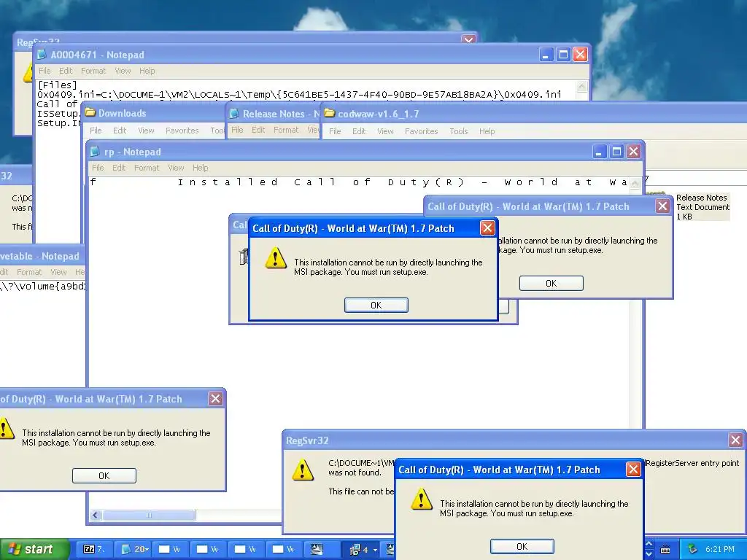Click warning icon in the 1.7 Patch dialog overlapping RegSvr32
Image resolution: width=747 pixels, height=560 pixels.
point(422,499)
